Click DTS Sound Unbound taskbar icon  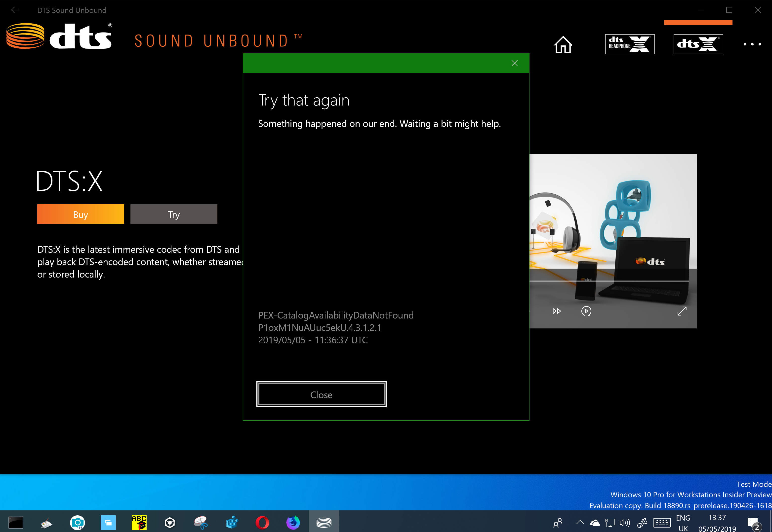click(x=324, y=522)
